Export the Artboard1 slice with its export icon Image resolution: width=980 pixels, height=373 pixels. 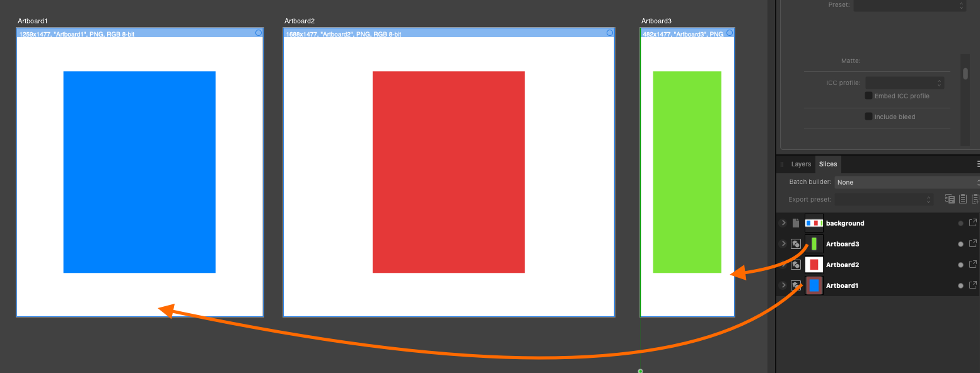click(x=973, y=285)
